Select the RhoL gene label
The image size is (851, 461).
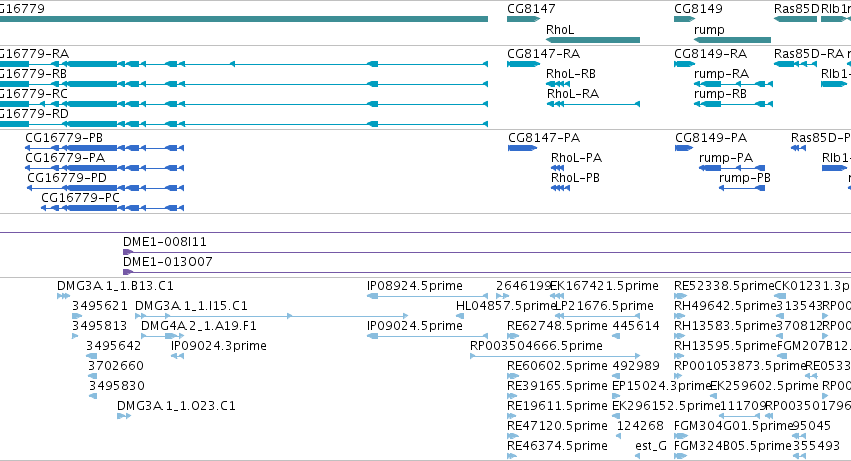(560, 30)
